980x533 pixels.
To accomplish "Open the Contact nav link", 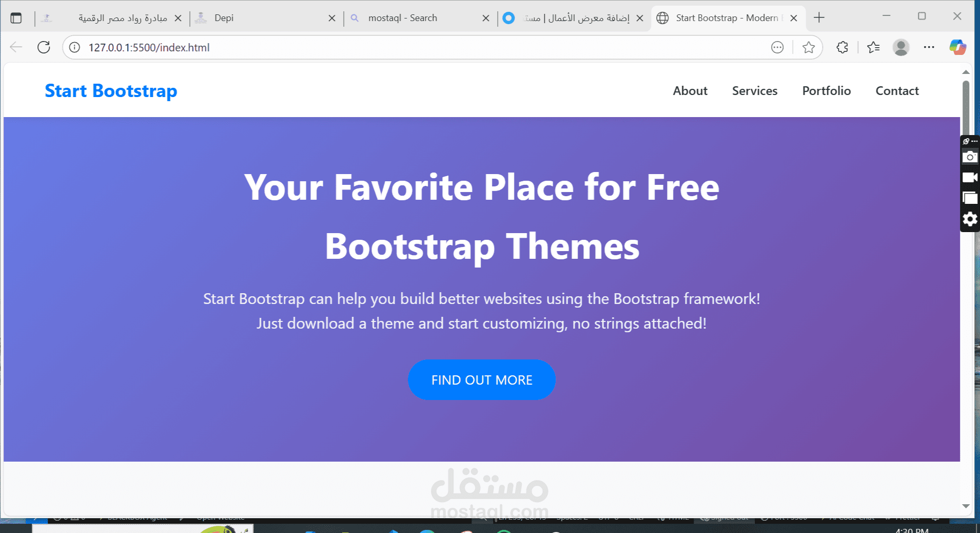I will tap(897, 91).
